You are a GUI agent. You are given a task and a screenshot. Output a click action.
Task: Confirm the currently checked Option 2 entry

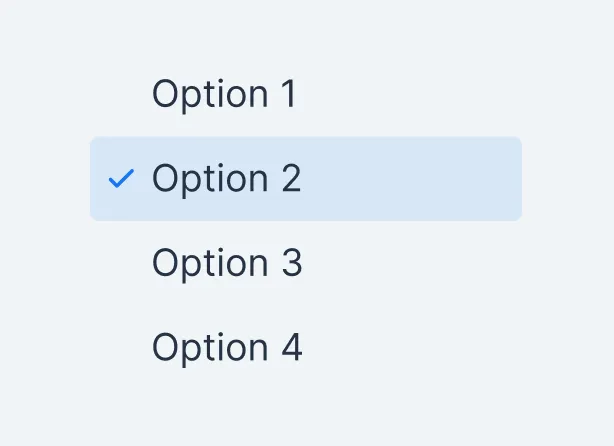coord(305,179)
